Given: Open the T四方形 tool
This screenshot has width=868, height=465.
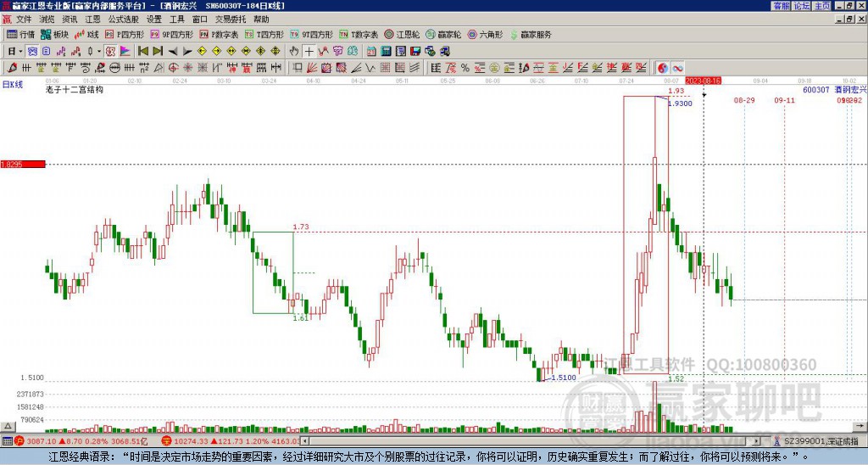Looking at the screenshot, I should 264,34.
